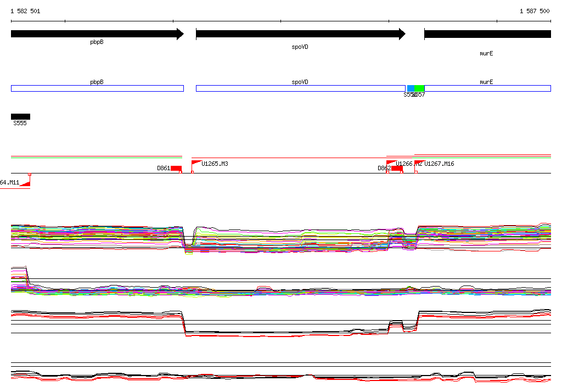Click the D861 label
The image size is (562, 392).
tap(164, 168)
